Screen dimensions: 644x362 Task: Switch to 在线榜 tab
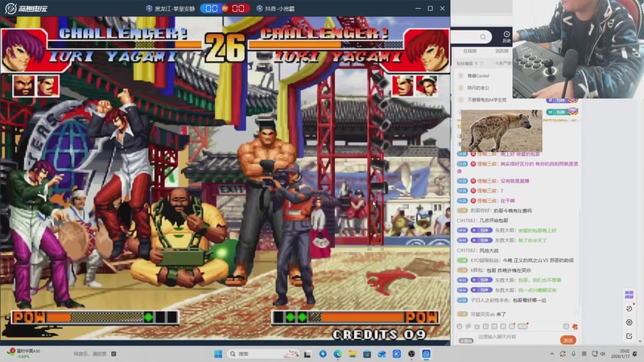(470, 51)
